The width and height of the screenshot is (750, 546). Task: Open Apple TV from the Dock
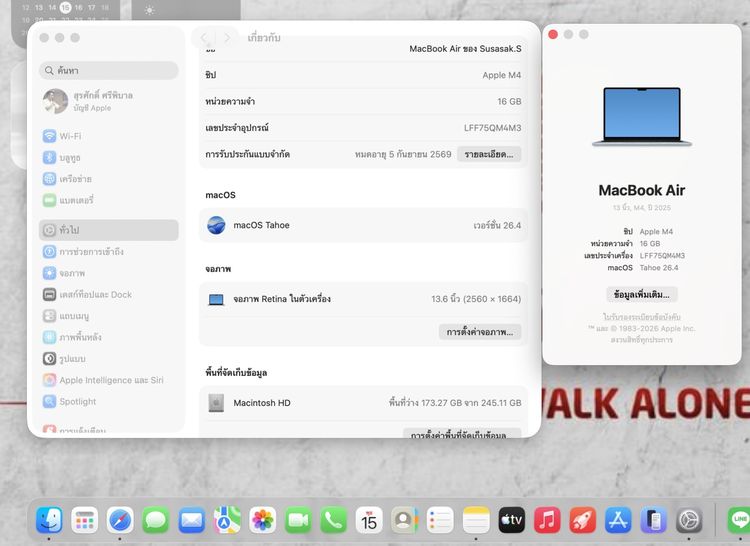511,520
